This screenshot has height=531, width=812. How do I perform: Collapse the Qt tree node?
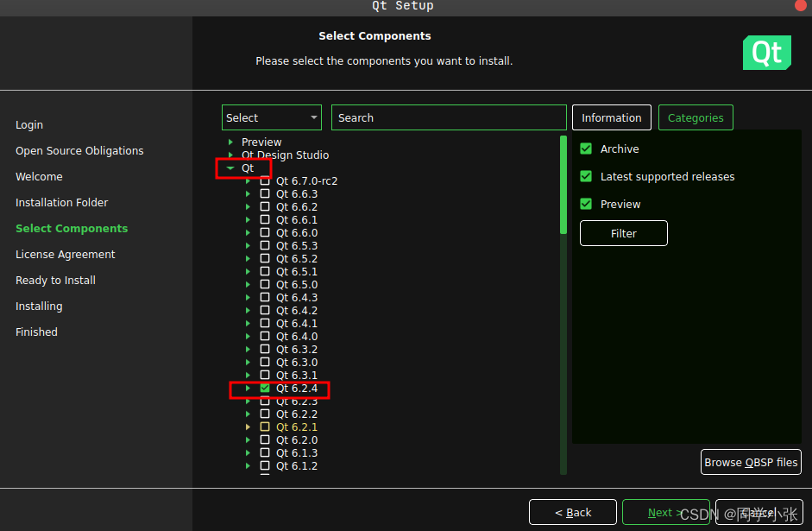tap(230, 168)
